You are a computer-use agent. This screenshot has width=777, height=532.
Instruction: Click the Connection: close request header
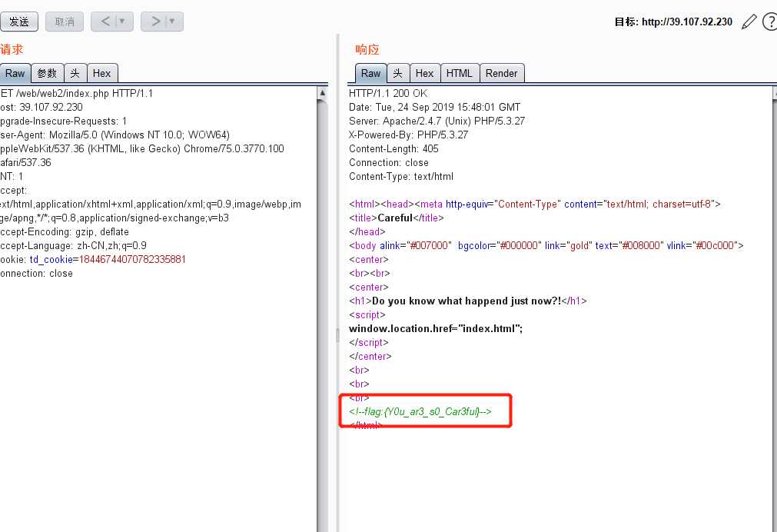37,273
